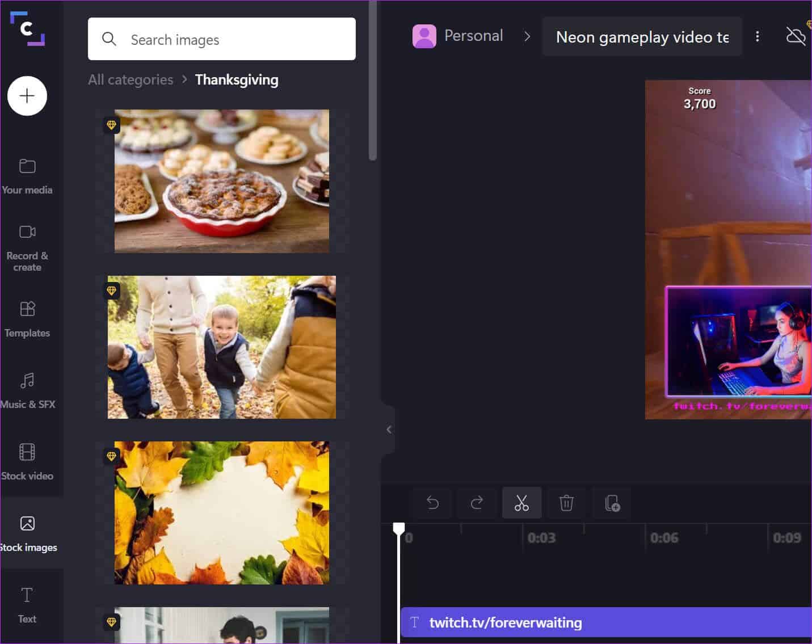Open the three-dot project options menu
This screenshot has width=812, height=644.
(758, 36)
